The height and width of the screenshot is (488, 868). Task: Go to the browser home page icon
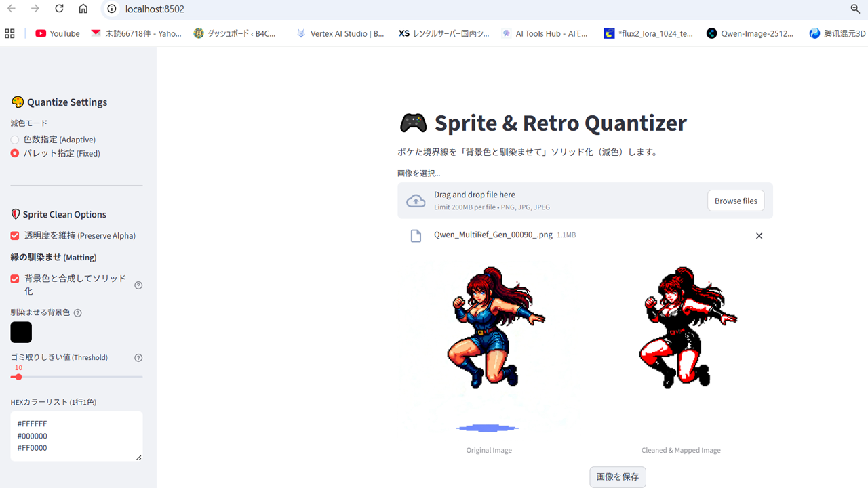pos(83,9)
